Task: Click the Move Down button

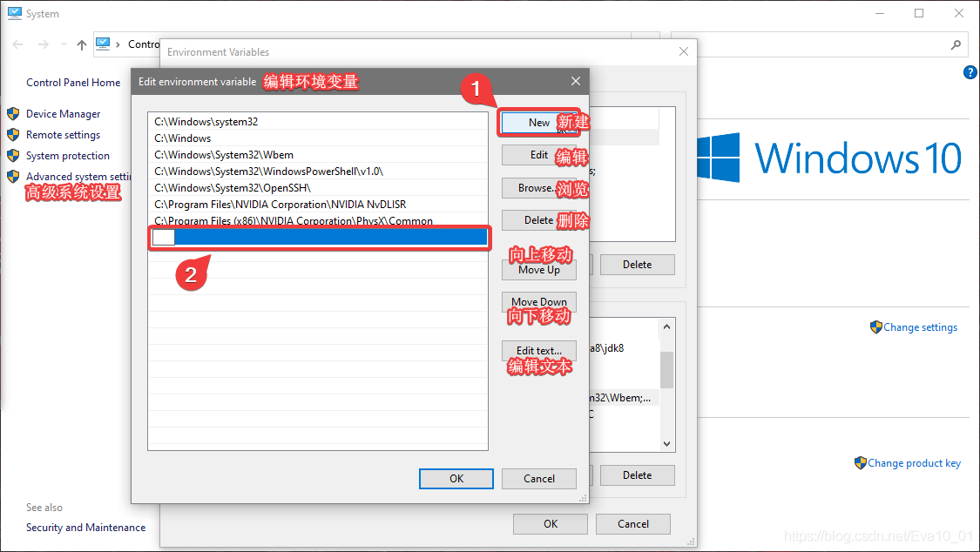Action: pos(538,302)
